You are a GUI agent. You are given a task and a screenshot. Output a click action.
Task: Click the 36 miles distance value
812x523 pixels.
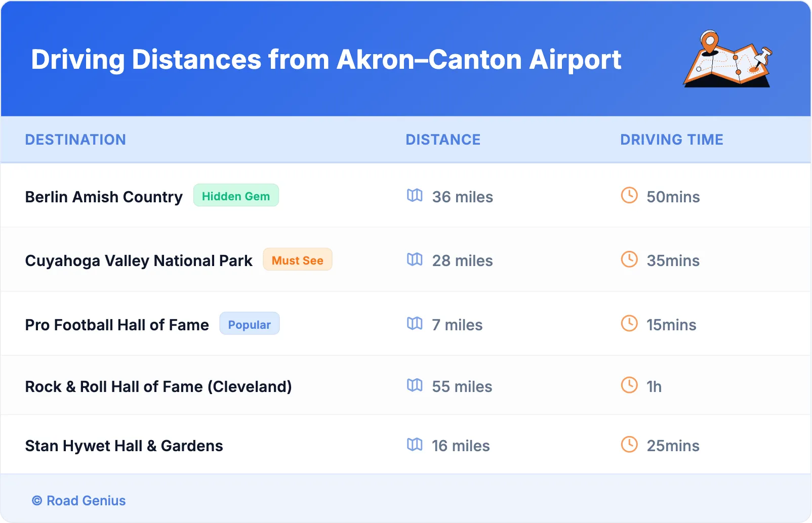point(463,197)
